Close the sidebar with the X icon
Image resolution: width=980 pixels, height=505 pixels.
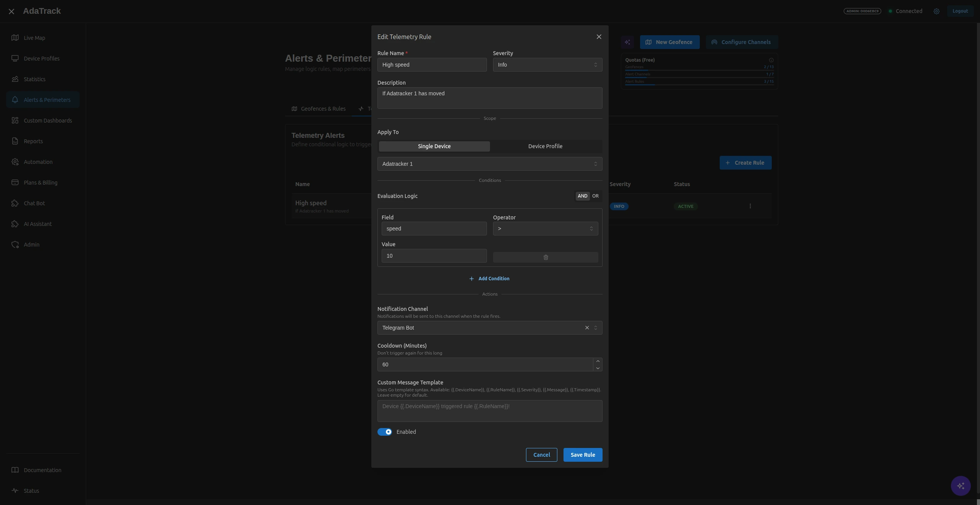pos(11,11)
